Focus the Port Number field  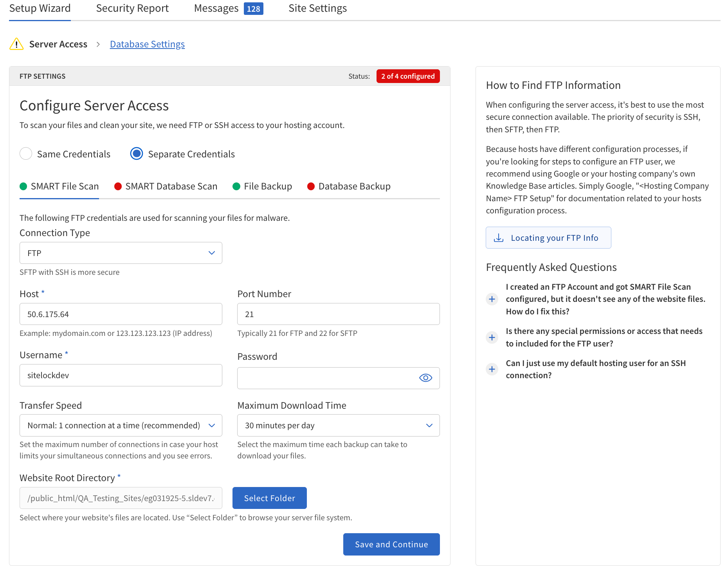pos(338,314)
